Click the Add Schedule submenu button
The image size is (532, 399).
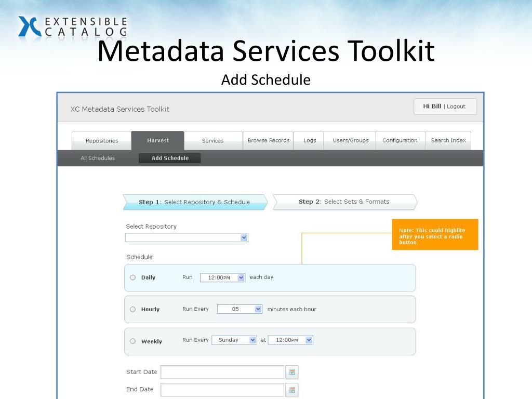click(x=170, y=158)
